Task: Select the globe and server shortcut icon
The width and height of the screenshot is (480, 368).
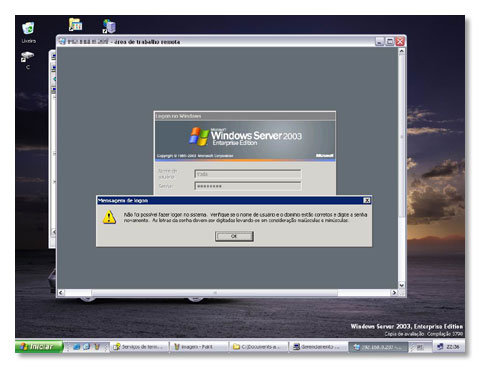Action: (x=109, y=26)
